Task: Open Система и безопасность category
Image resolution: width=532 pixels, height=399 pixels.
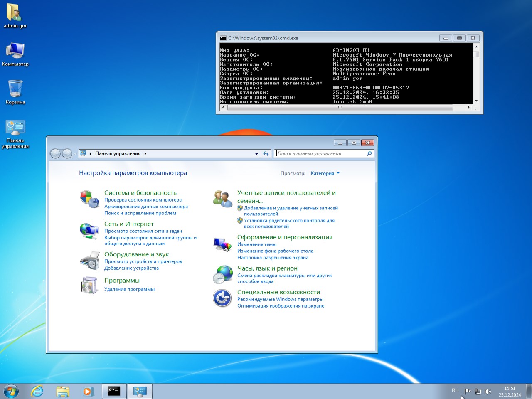Action: (140, 193)
